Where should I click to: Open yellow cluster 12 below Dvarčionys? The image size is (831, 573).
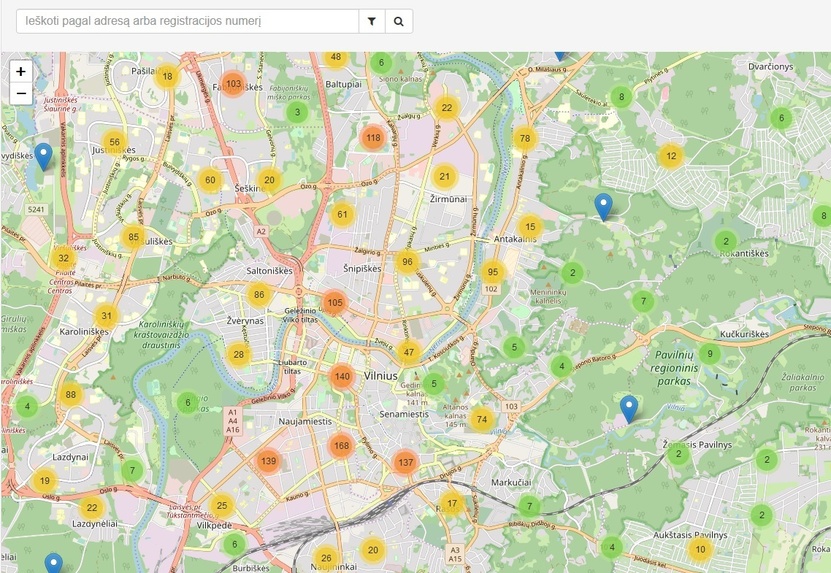(x=671, y=156)
